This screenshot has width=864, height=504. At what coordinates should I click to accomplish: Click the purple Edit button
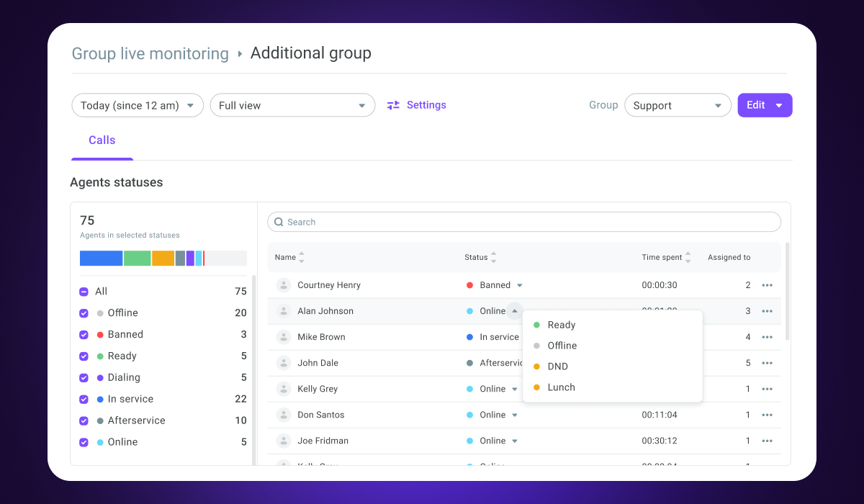765,105
